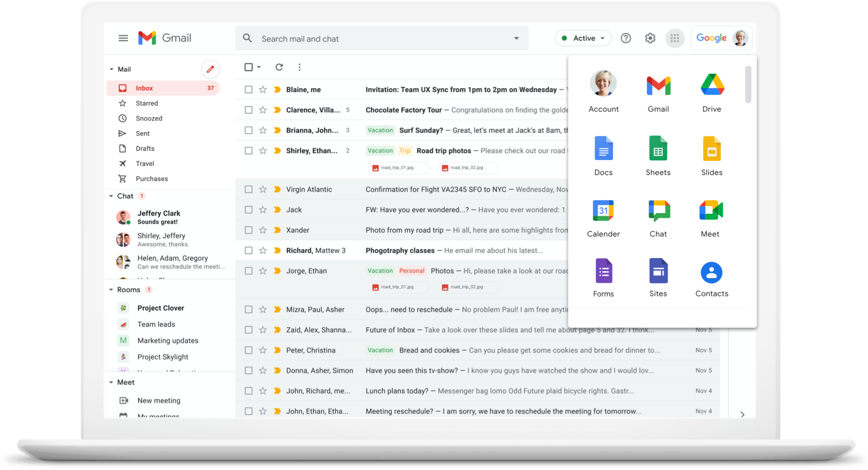
Task: Star the Blaine, me email
Action: [x=263, y=89]
